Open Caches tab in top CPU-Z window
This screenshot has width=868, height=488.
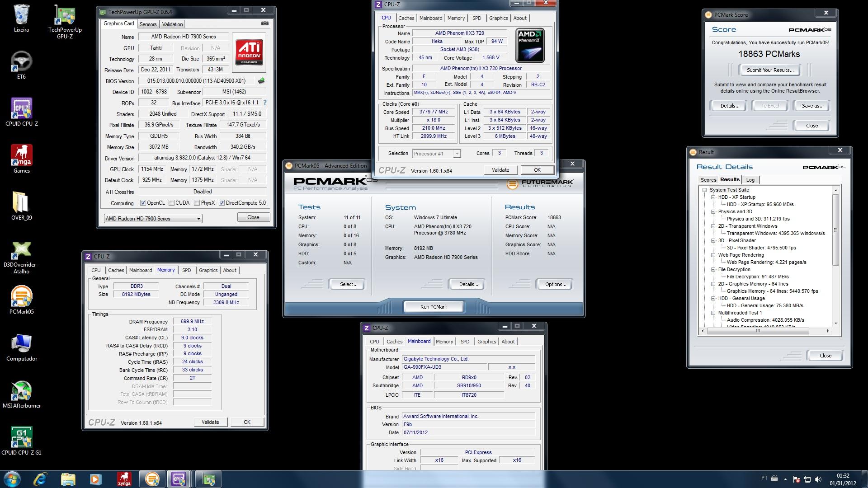pos(406,18)
